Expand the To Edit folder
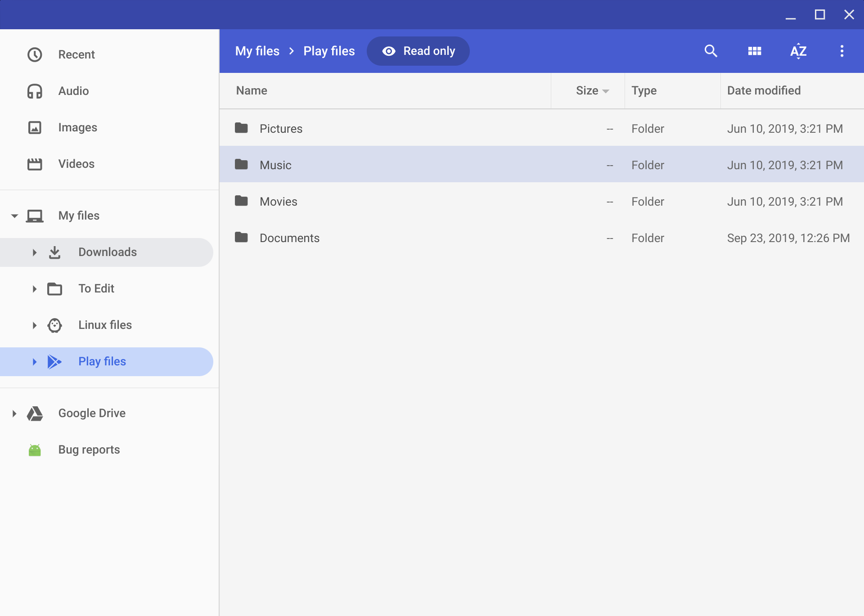This screenshot has width=864, height=616. (33, 288)
